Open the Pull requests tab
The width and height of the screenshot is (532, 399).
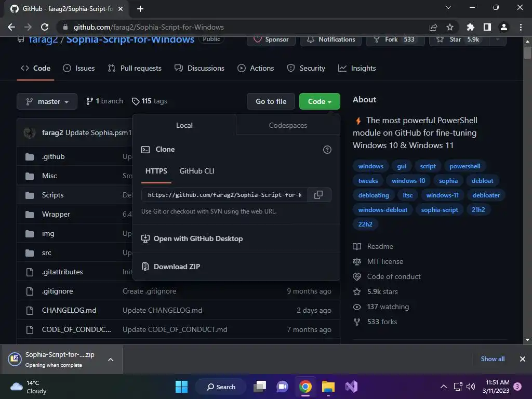(x=135, y=68)
